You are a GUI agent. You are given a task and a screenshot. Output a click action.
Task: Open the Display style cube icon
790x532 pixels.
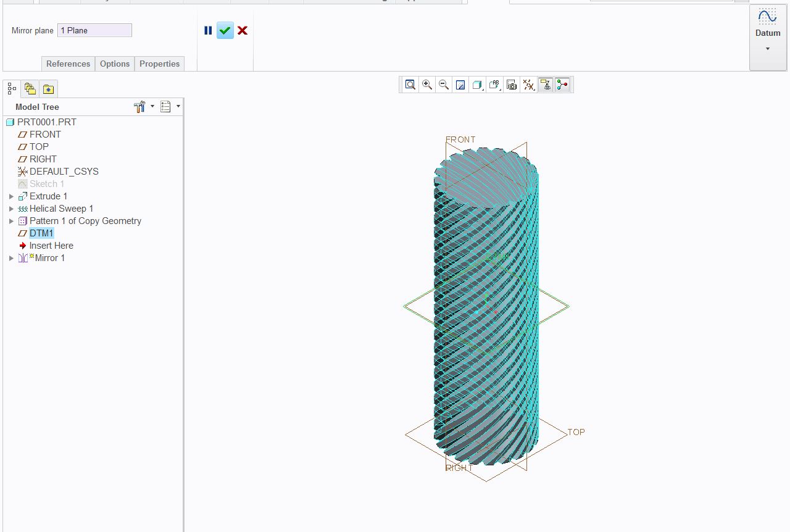[x=477, y=85]
